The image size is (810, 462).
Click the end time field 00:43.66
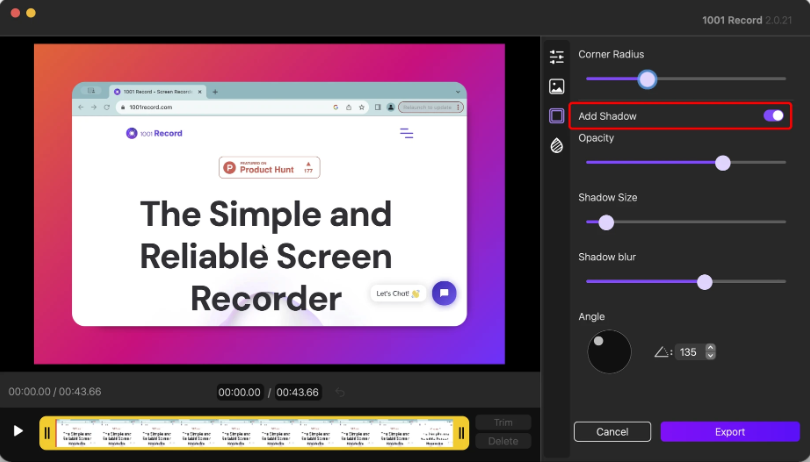tap(298, 392)
